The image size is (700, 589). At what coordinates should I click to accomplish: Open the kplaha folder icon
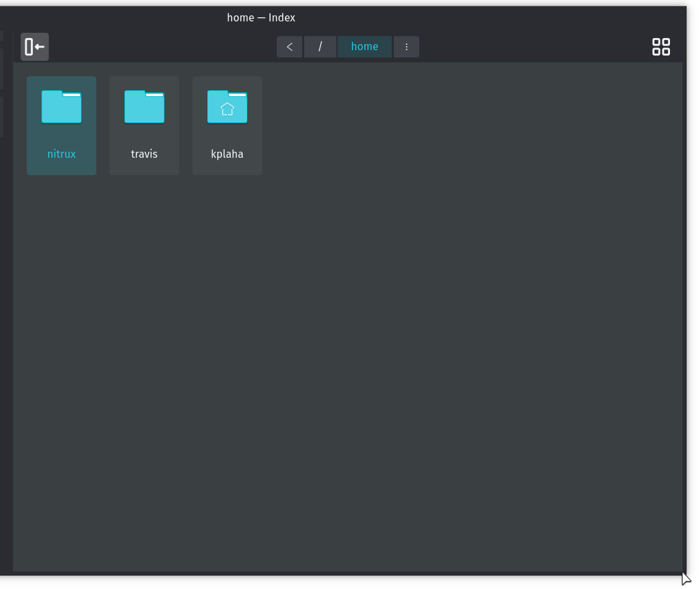click(x=227, y=106)
